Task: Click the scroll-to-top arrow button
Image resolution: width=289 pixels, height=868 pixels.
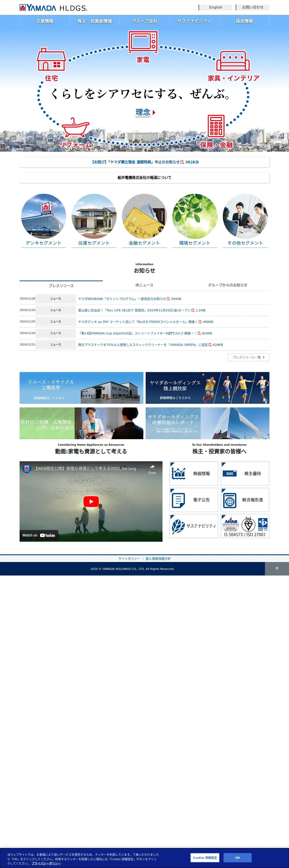Action: 277,569
